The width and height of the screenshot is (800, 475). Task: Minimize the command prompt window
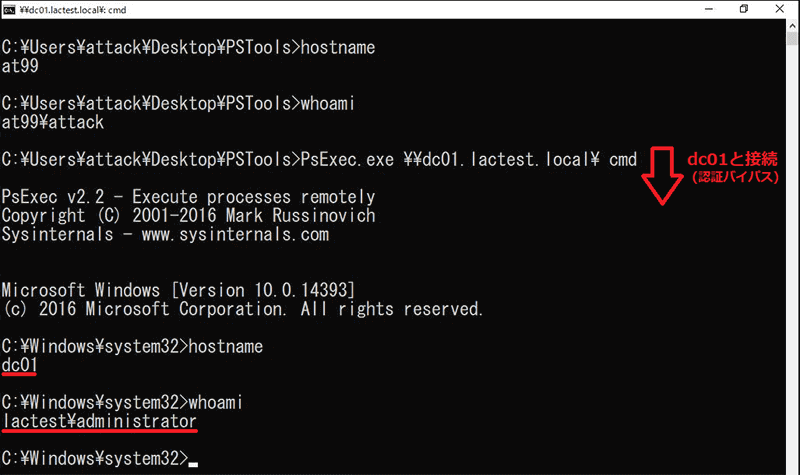pyautogui.click(x=709, y=9)
